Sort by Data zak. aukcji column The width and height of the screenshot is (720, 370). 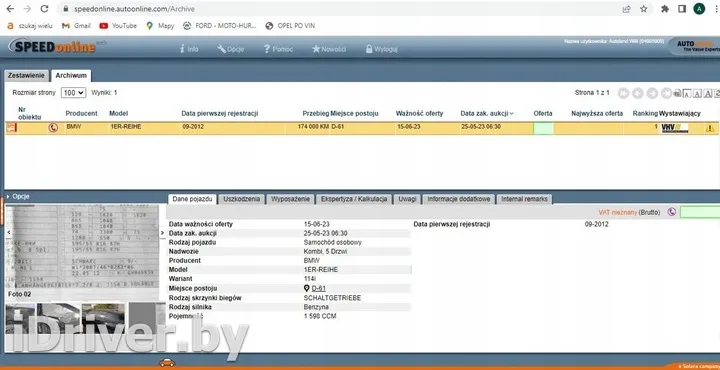click(x=487, y=113)
